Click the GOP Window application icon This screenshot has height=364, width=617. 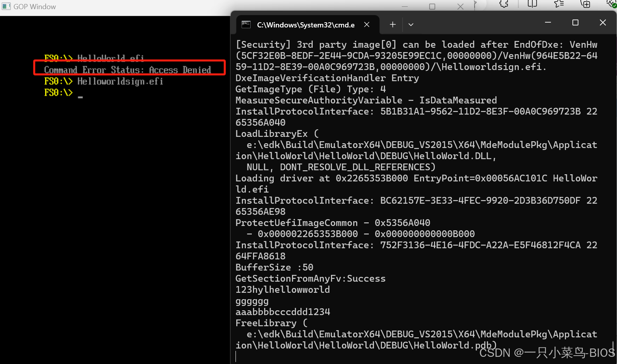6,6
